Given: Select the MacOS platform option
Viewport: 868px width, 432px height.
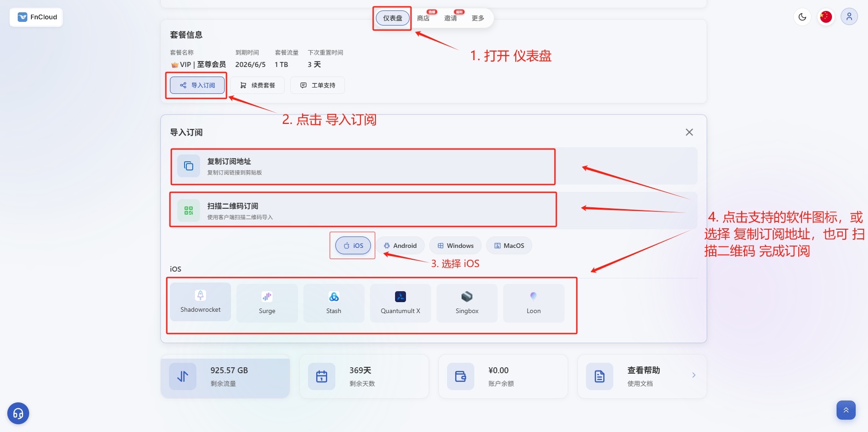Looking at the screenshot, I should click(x=509, y=246).
